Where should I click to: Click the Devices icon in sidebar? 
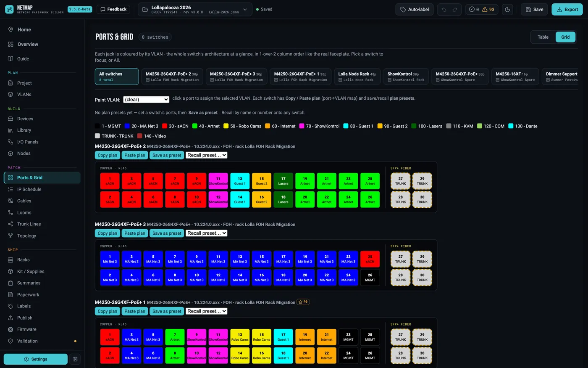click(10, 119)
